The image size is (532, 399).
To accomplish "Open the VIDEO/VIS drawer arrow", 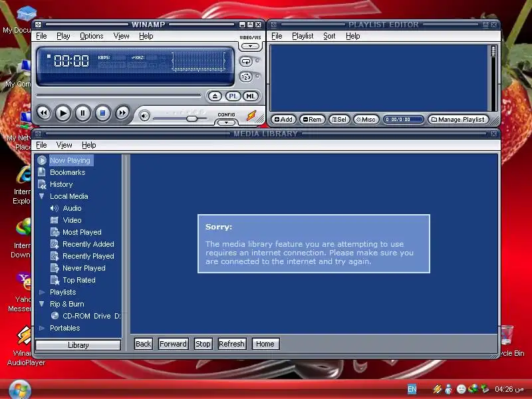I will click(x=250, y=46).
